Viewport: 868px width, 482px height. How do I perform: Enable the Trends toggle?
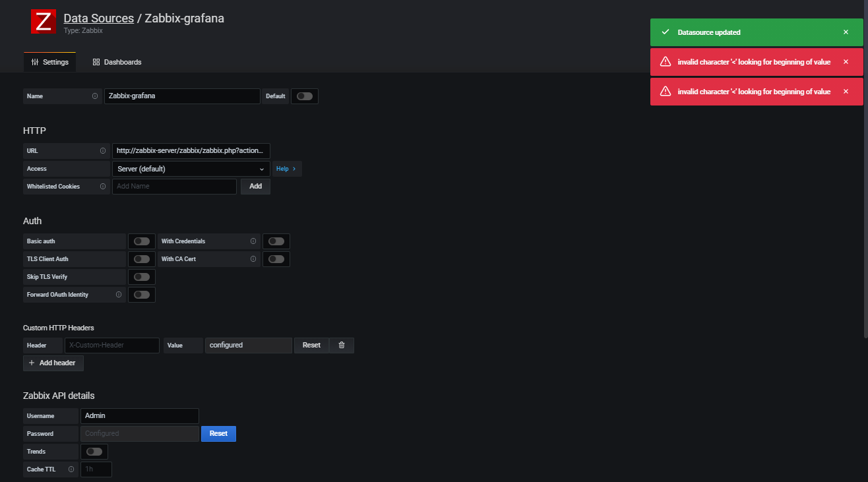pos(94,452)
